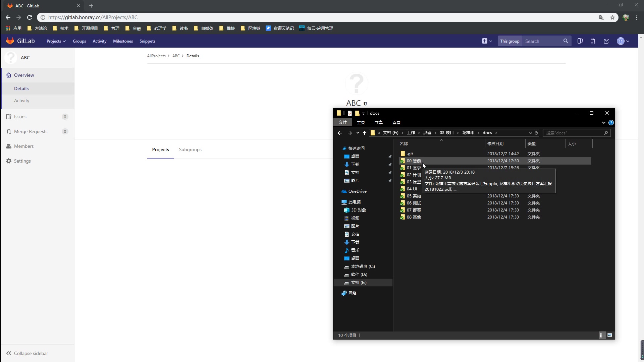
Task: Switch to the Subgroups tab
Action: pos(190,149)
